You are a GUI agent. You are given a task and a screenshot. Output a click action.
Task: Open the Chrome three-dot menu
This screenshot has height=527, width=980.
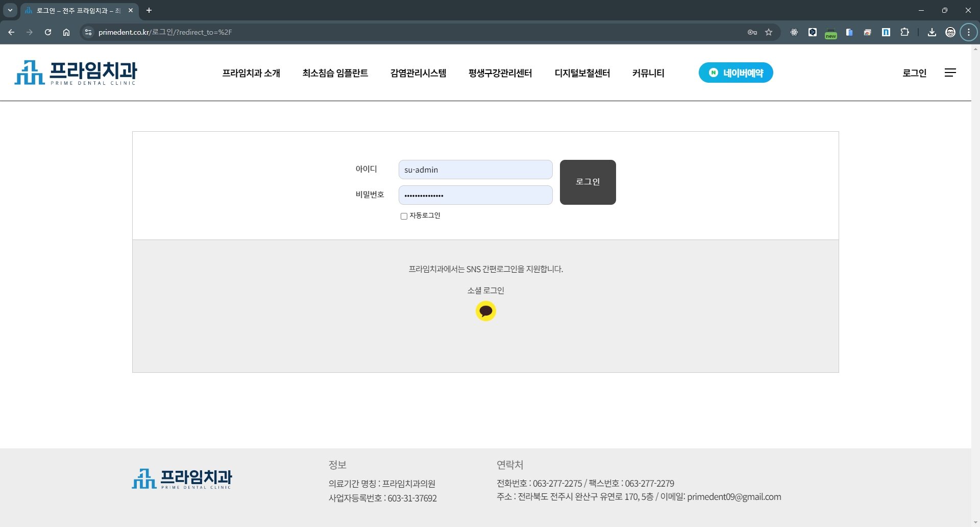point(968,32)
